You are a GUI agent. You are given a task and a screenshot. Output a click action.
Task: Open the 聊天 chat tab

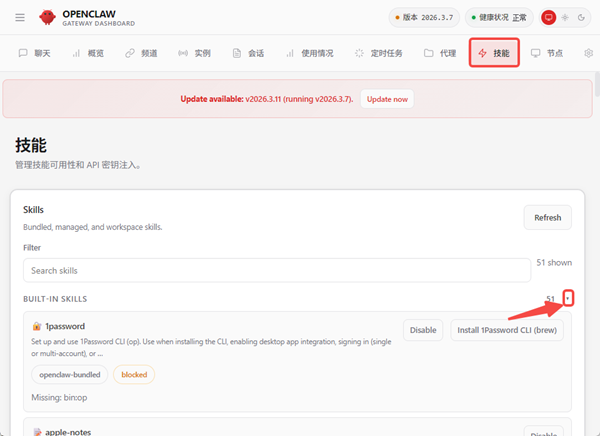click(x=35, y=53)
